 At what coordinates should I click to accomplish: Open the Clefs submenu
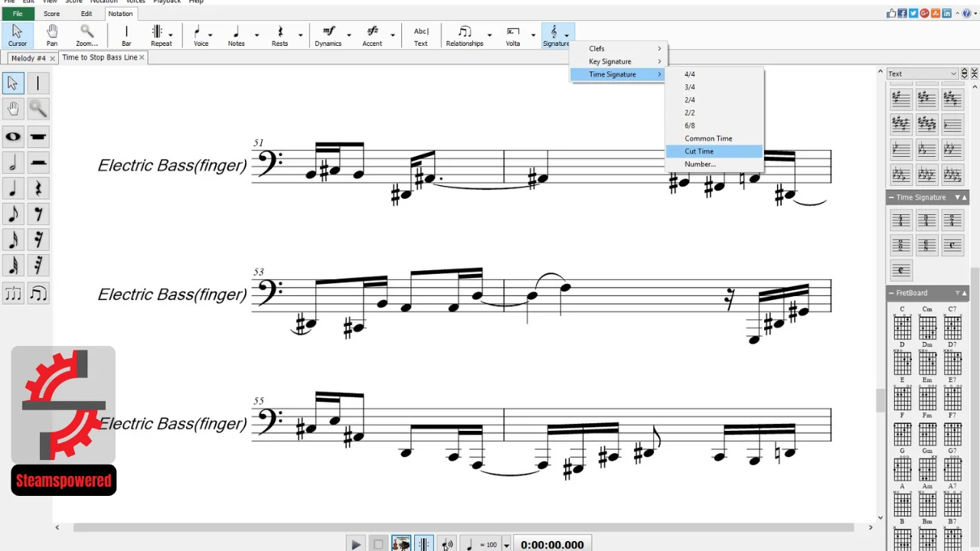[x=619, y=48]
